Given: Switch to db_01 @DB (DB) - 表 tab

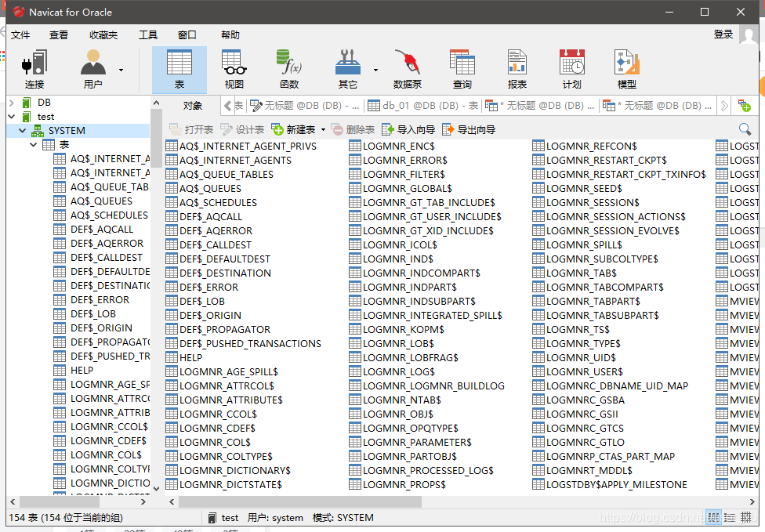Looking at the screenshot, I should [x=422, y=105].
